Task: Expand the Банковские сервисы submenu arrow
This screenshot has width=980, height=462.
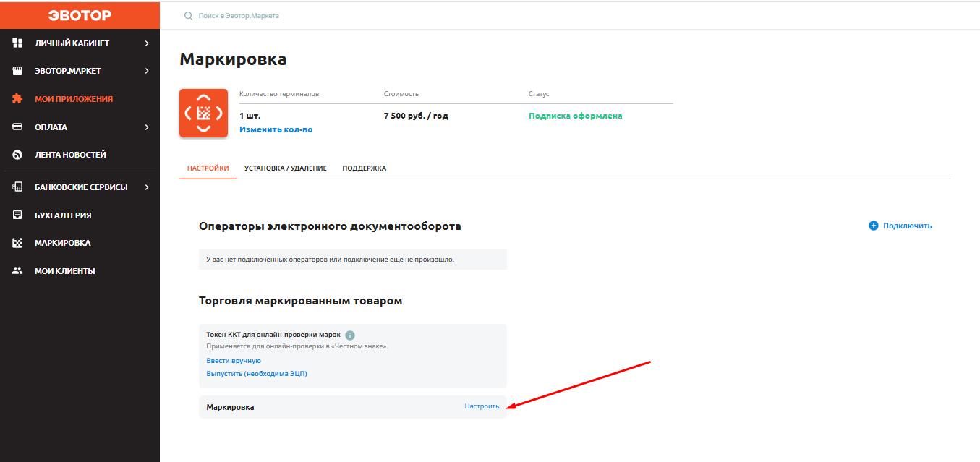Action: [x=147, y=187]
